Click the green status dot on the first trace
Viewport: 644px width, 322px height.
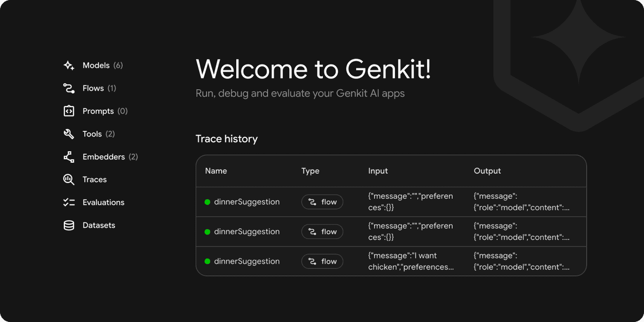click(x=207, y=202)
